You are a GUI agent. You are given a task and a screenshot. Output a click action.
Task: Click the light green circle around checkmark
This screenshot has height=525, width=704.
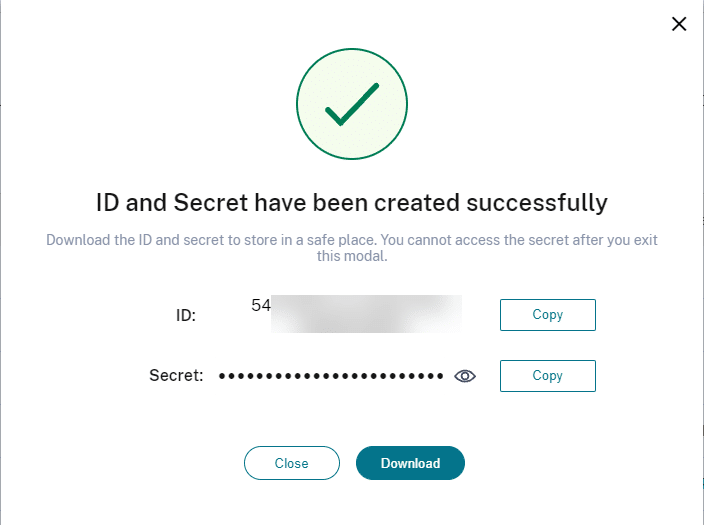coord(352,104)
